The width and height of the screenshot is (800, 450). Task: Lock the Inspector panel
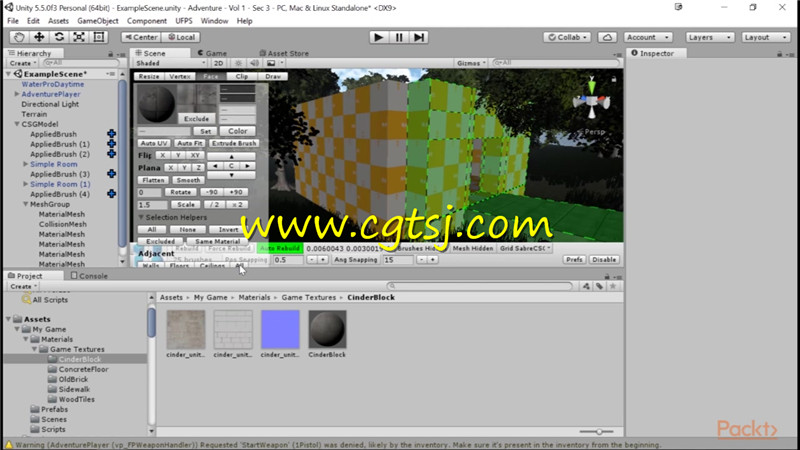779,54
